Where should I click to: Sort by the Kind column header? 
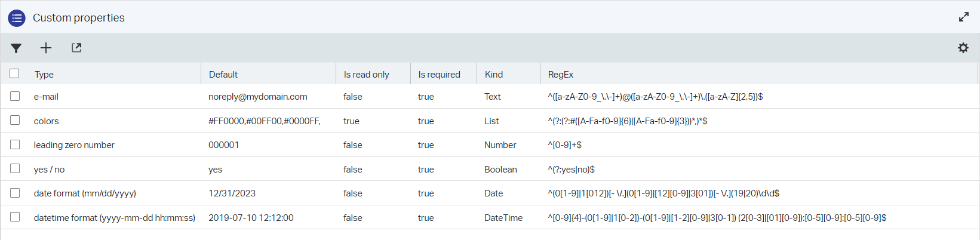point(494,75)
